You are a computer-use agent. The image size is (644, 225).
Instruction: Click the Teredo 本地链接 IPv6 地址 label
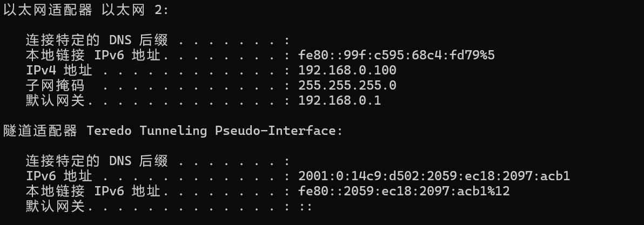coord(93,192)
